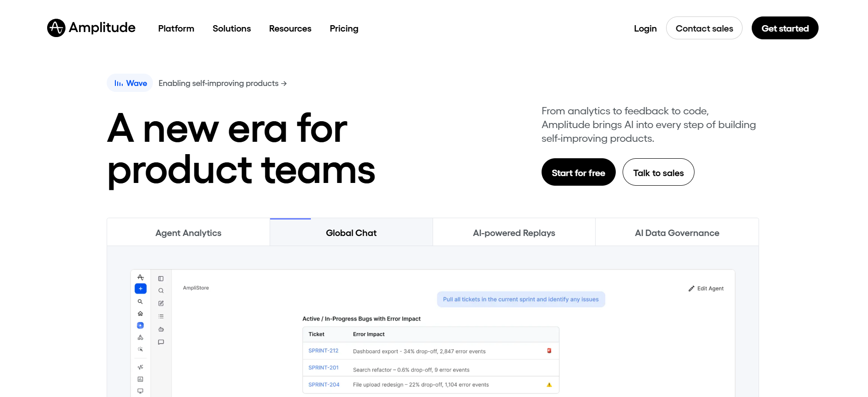Image resolution: width=868 pixels, height=397 pixels.
Task: Open the Platform menu
Action: [176, 28]
